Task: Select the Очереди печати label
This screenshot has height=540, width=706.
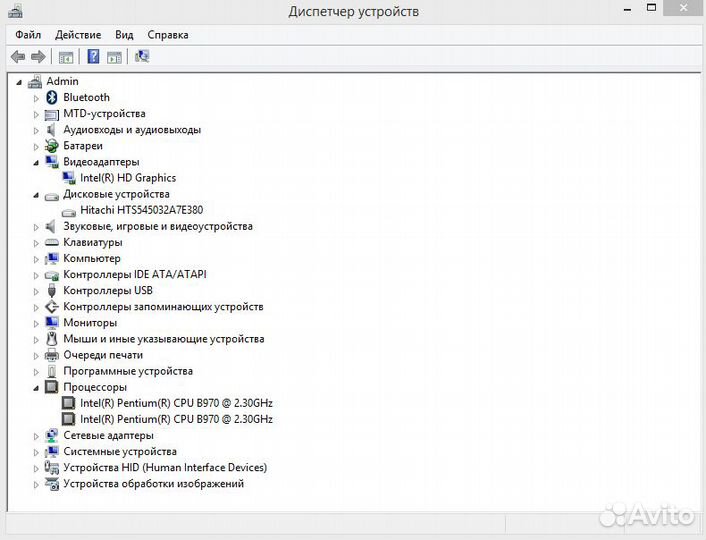Action: coord(103,355)
